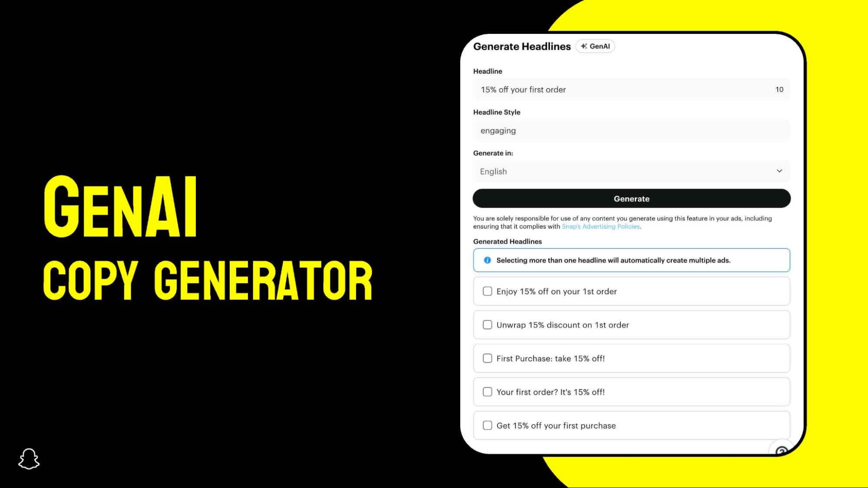Enable the First Purchase: take 15% off! checkbox
Image resolution: width=868 pixels, height=488 pixels.
click(487, 358)
